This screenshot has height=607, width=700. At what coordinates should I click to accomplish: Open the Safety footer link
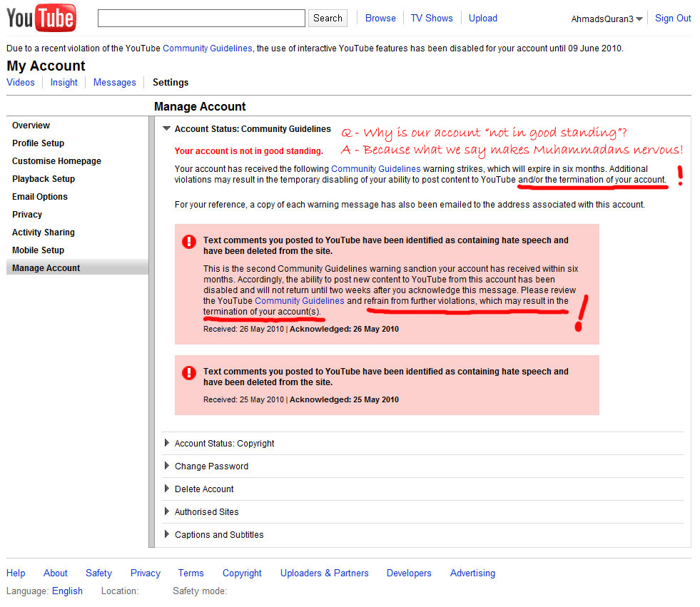coord(98,573)
